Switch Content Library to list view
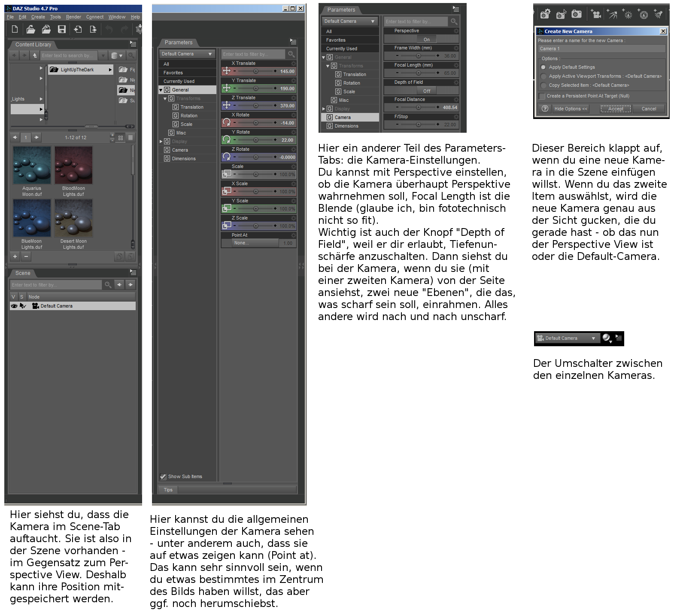The height and width of the screenshot is (616, 674). (130, 137)
